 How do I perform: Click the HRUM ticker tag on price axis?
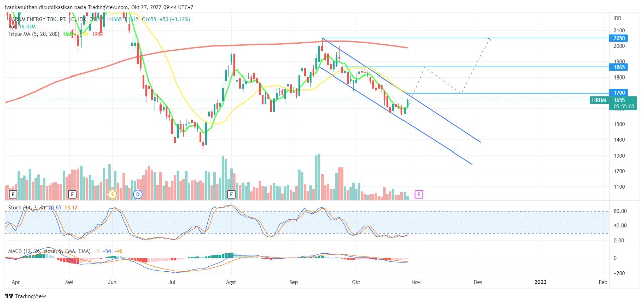598,100
